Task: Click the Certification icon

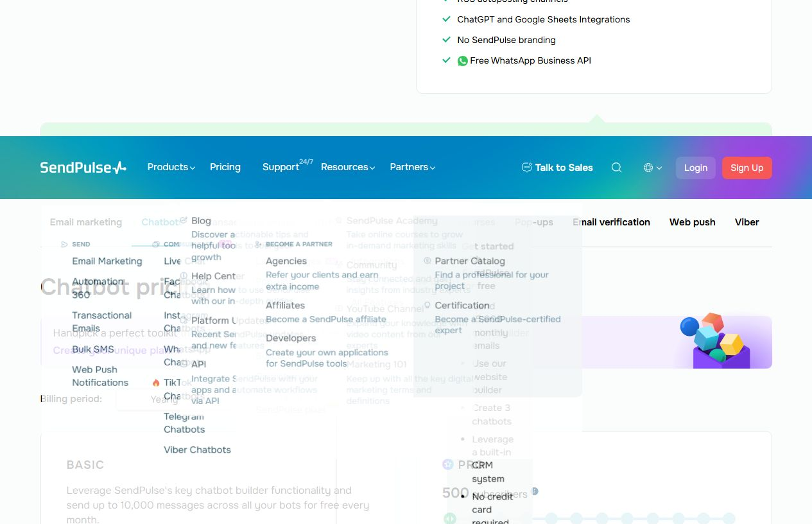Action: [428, 305]
